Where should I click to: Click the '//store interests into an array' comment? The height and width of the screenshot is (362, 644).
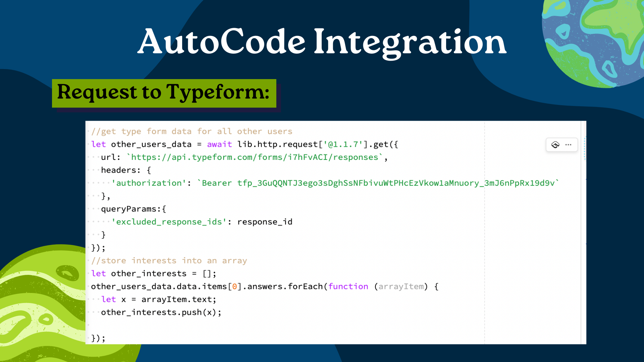(x=169, y=260)
